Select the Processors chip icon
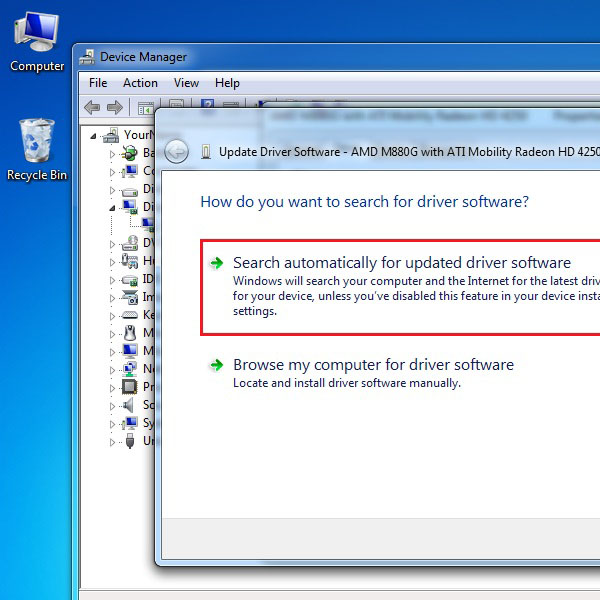600x600 pixels. pos(130,387)
